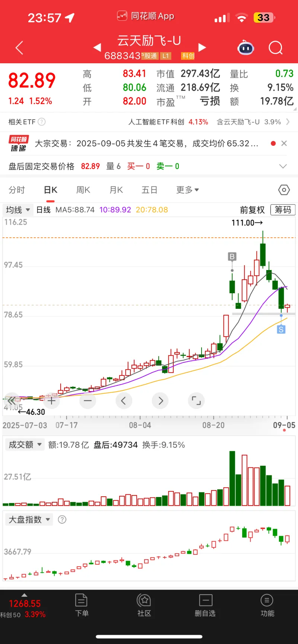
Task: Tap MA5:88.74 value
Action: coord(75,210)
